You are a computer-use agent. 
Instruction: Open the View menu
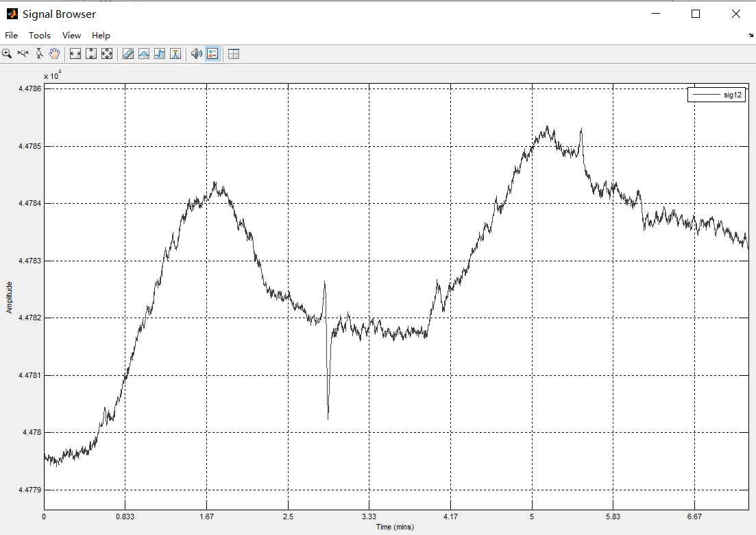tap(71, 35)
